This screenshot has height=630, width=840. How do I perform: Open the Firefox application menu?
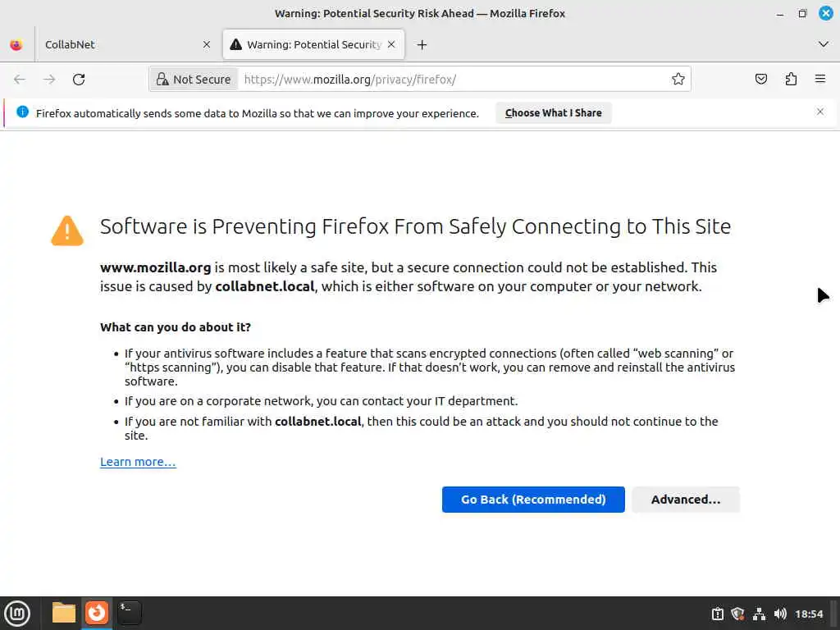(x=819, y=80)
